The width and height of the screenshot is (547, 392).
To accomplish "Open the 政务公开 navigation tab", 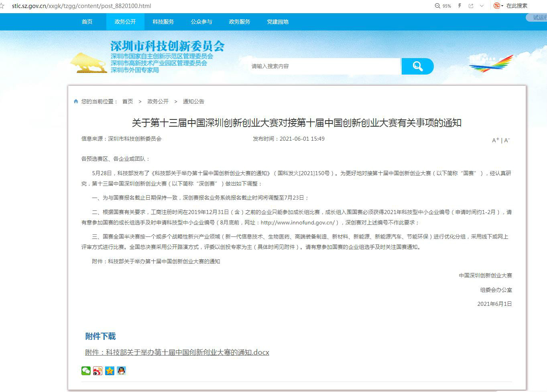I will tap(125, 22).
